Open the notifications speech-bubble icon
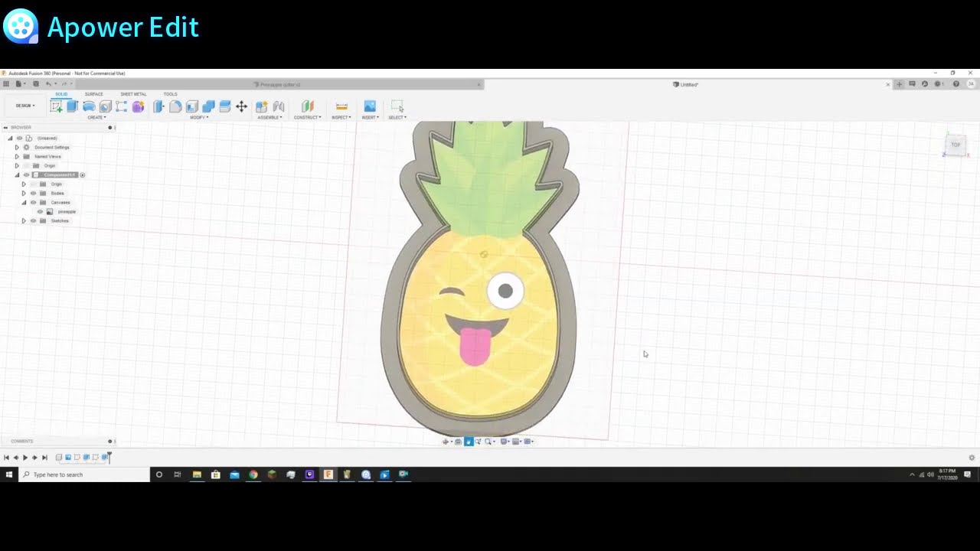 click(x=912, y=84)
